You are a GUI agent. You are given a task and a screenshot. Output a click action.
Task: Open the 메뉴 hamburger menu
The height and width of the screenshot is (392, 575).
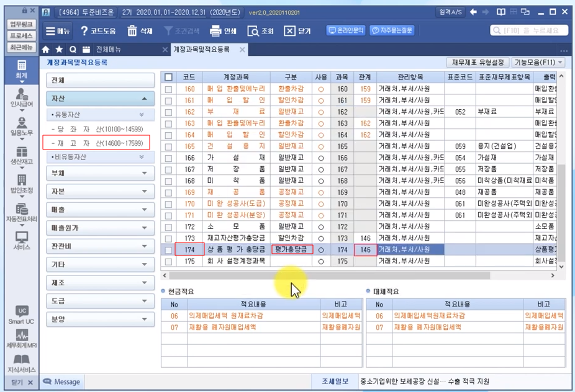tap(58, 31)
